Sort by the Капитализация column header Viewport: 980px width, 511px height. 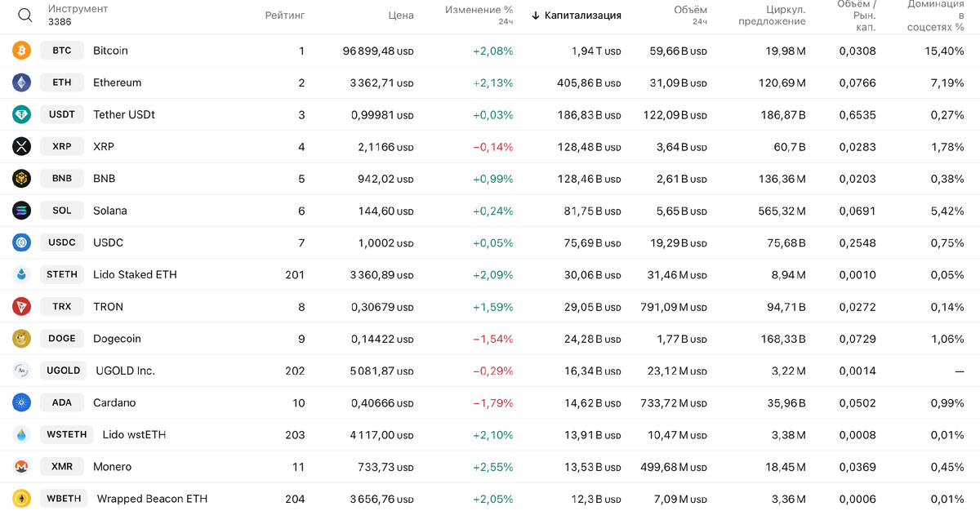582,16
